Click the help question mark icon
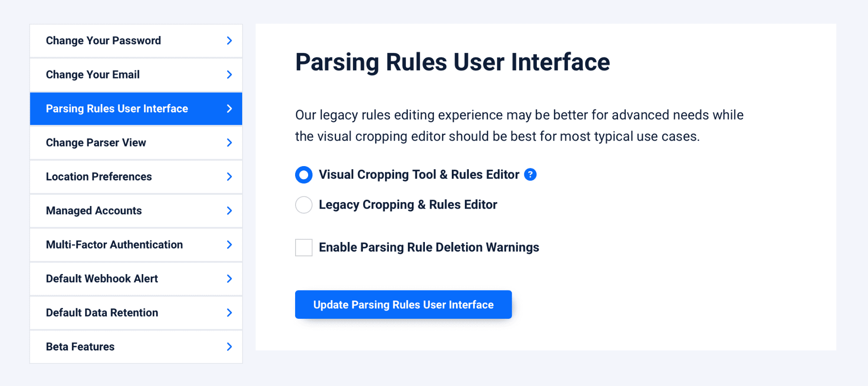The width and height of the screenshot is (868, 386). click(x=530, y=174)
